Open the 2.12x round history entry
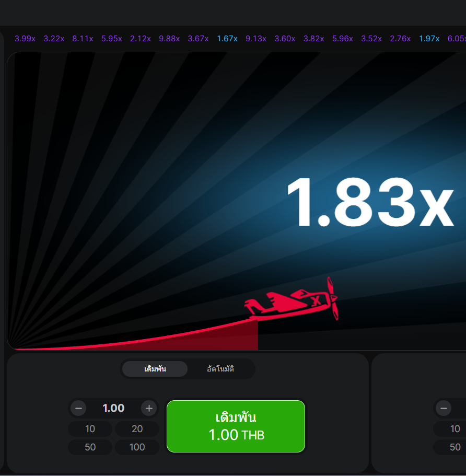This screenshot has width=466, height=476. [x=140, y=39]
